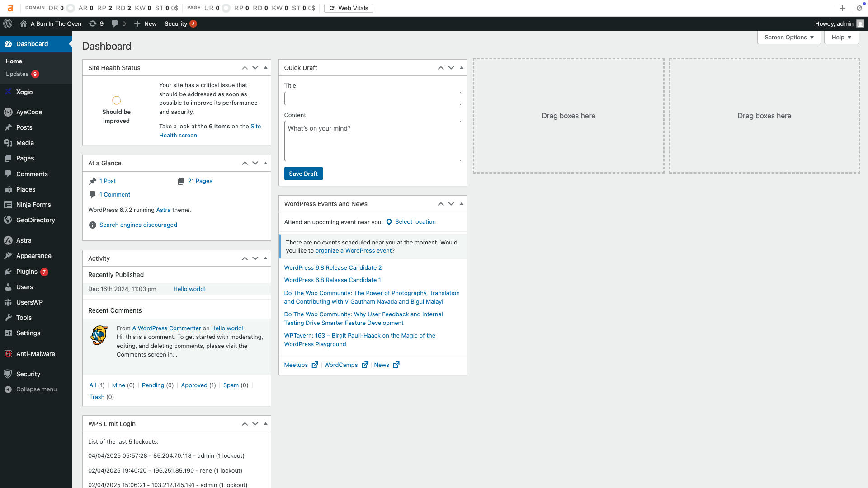Viewport: 868px width, 488px height.
Task: Open the Home submenu item
Action: (14, 61)
